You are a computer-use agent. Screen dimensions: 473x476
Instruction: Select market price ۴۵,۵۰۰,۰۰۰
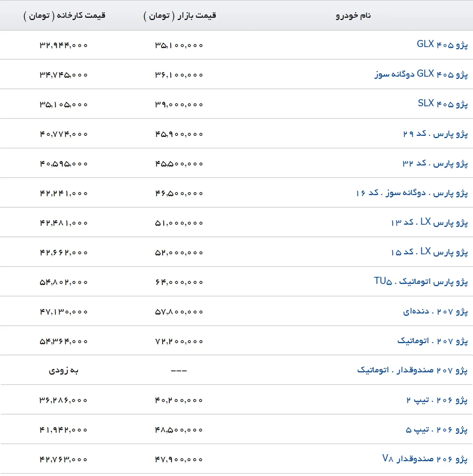179,164
